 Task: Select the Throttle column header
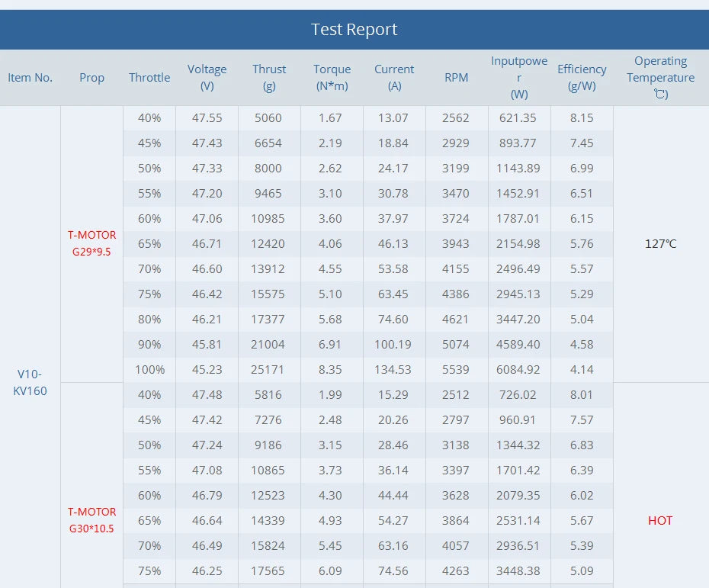coord(149,78)
